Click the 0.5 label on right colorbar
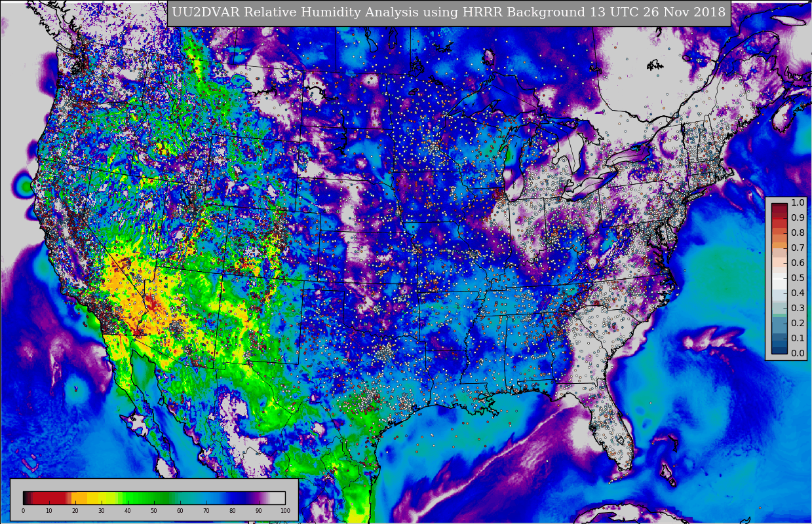Image resolution: width=812 pixels, height=524 pixels. pos(798,278)
